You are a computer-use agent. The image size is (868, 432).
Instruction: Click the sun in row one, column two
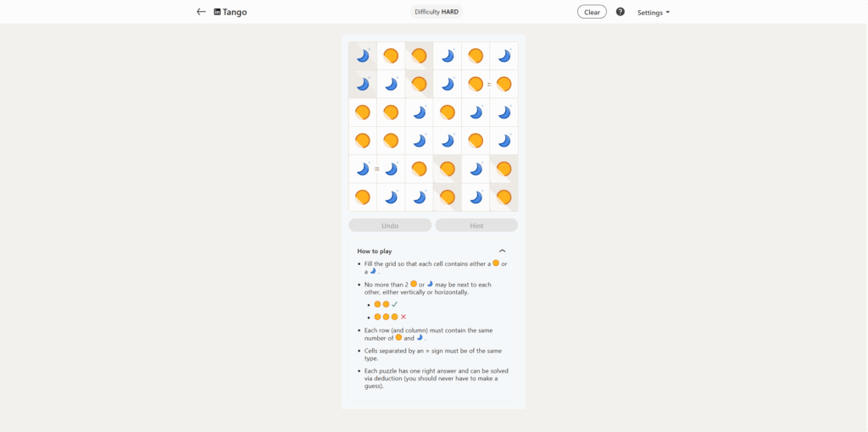coord(391,56)
